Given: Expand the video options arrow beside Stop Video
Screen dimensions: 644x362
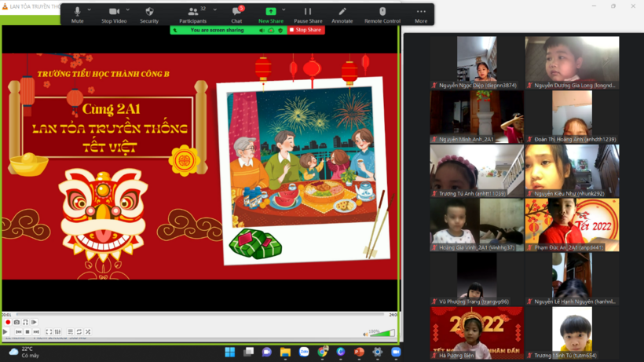Looking at the screenshot, I should tap(128, 9).
